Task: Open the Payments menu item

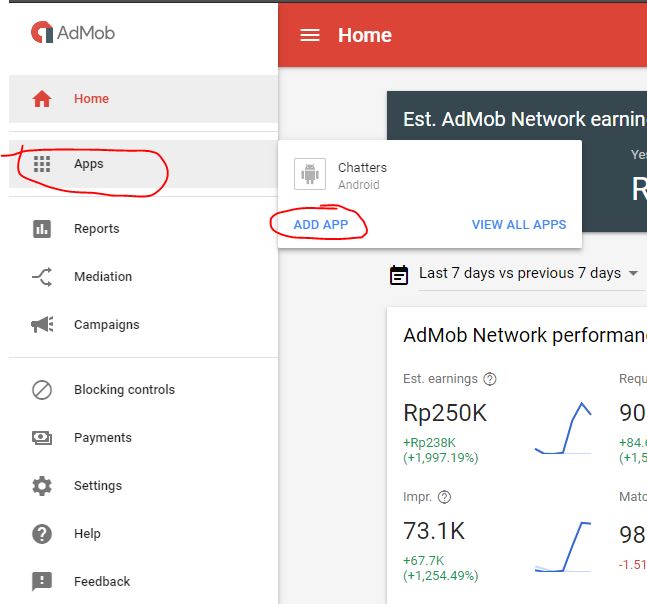Action: 143,437
